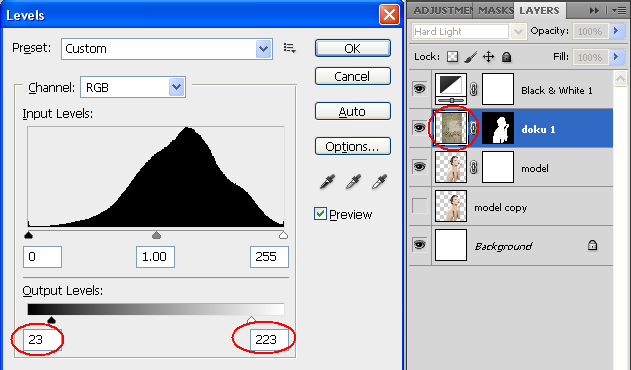631x370 pixels.
Task: Click the output white level slider
Action: click(251, 320)
